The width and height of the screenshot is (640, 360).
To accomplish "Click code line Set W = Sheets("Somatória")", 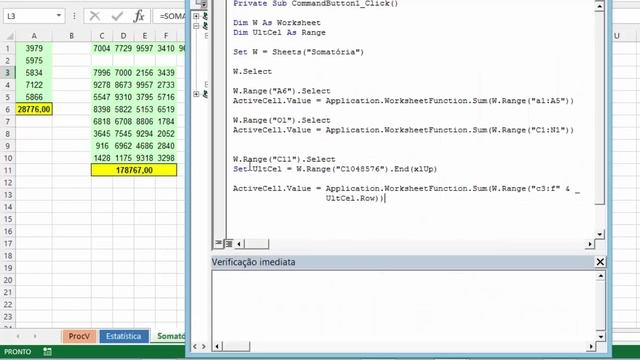I will click(x=298, y=52).
